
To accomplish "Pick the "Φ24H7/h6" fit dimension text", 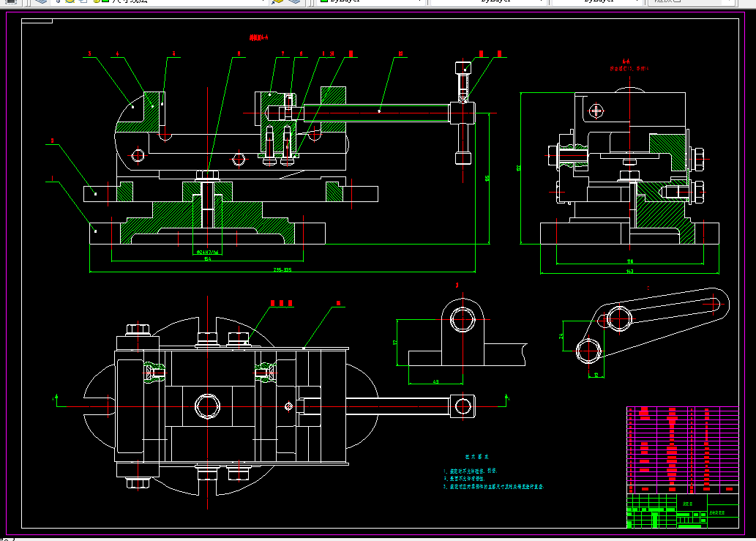I will tap(207, 252).
